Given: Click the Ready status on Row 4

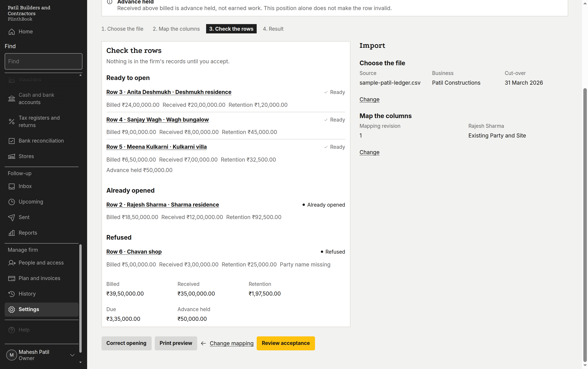Looking at the screenshot, I should pyautogui.click(x=334, y=120).
